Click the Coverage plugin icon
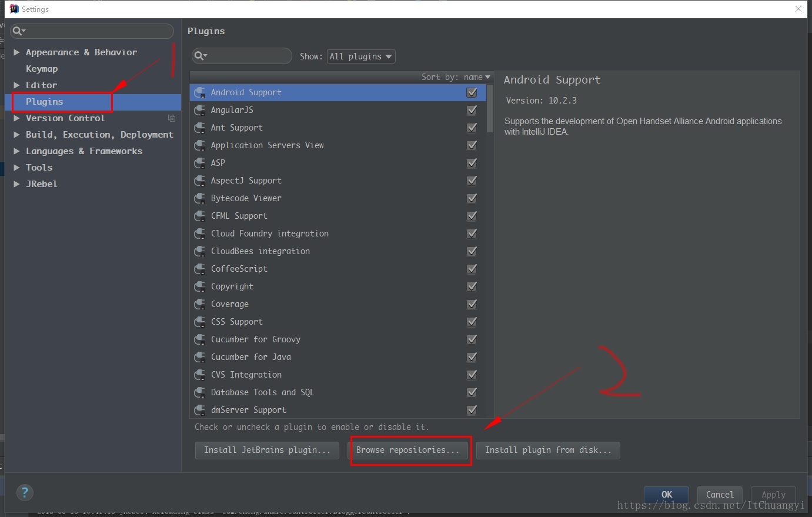The image size is (812, 517). tap(200, 304)
